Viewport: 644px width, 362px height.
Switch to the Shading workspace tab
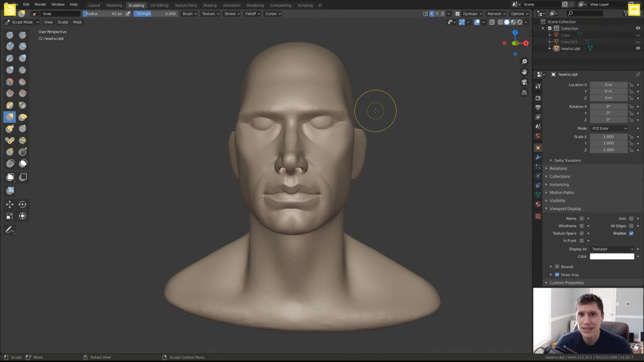click(x=210, y=5)
